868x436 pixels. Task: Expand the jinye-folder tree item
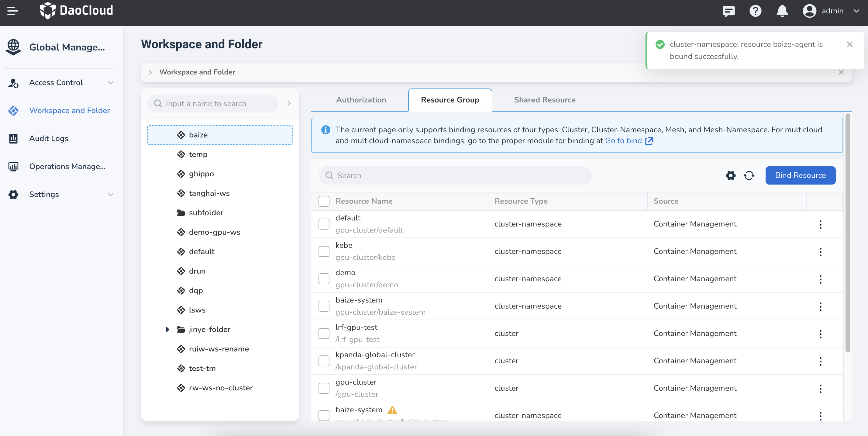pos(166,329)
